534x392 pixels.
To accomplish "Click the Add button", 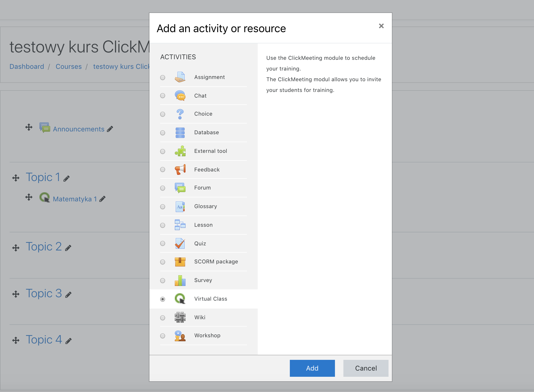I will click(x=312, y=368).
